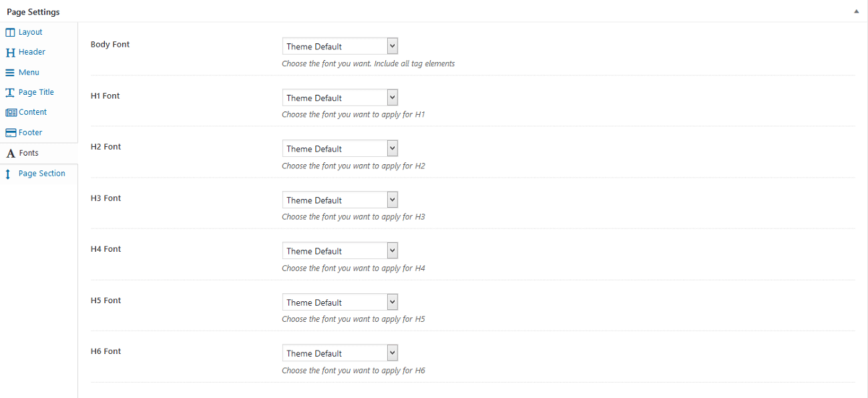This screenshot has width=868, height=398.
Task: Open the H5 Font dropdown
Action: pos(340,302)
